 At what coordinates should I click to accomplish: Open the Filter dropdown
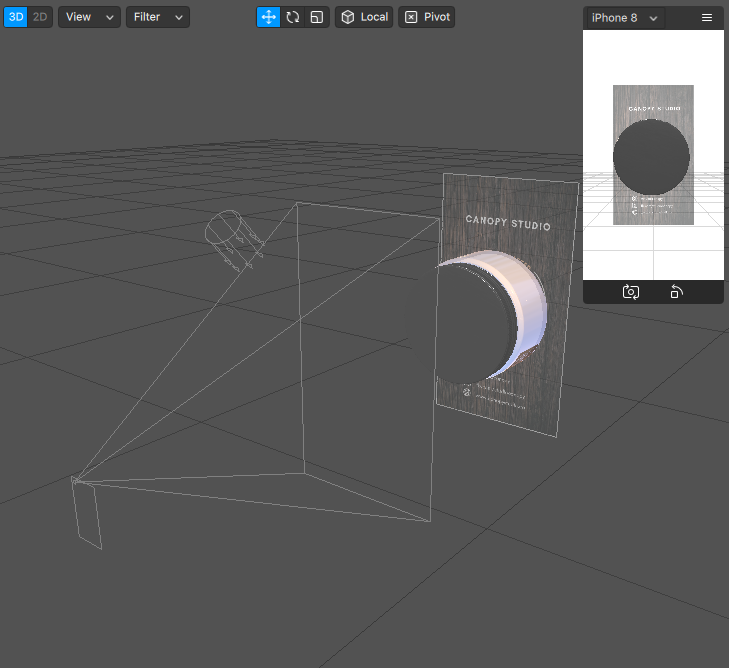pos(158,17)
